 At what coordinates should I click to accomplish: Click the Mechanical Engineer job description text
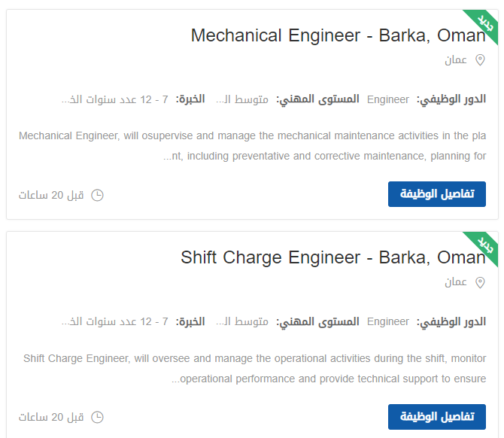252,146
